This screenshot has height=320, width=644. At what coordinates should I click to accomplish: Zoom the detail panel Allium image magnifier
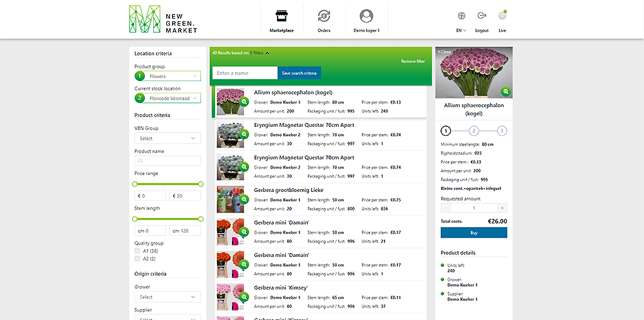pos(506,91)
